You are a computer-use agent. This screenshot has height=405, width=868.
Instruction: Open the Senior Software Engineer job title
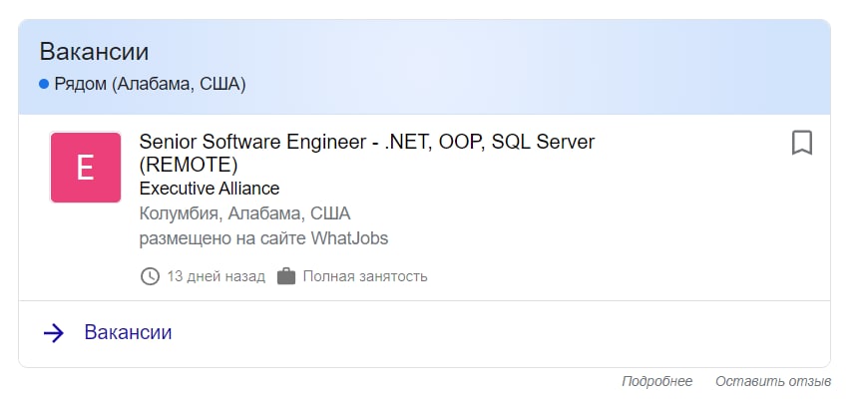tap(366, 142)
